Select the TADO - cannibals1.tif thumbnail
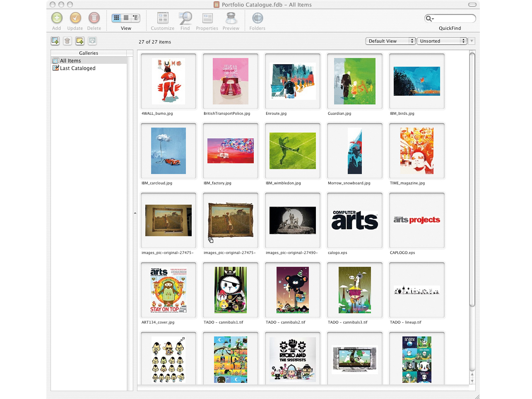Screen dimensions: 532x399 pyautogui.click(x=231, y=290)
